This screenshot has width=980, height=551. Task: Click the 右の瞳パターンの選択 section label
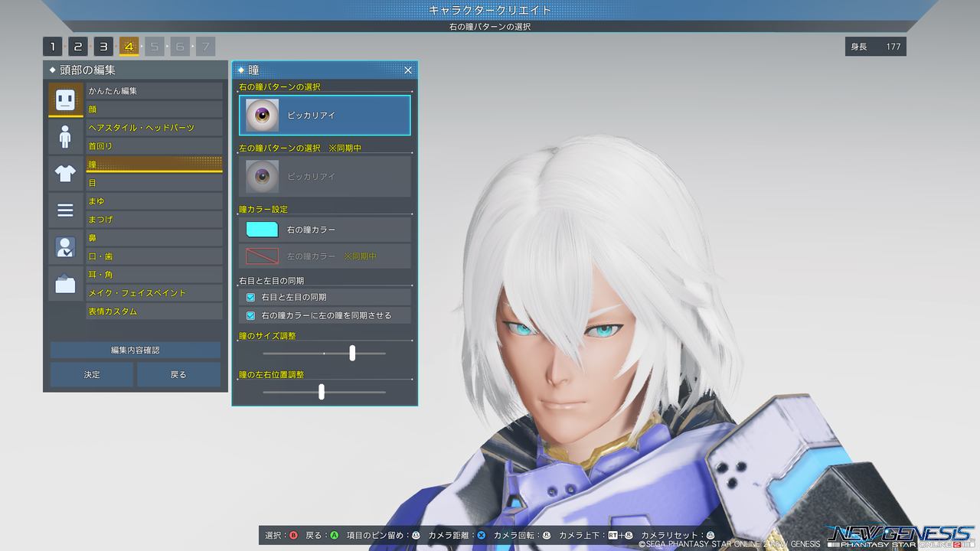pos(279,86)
